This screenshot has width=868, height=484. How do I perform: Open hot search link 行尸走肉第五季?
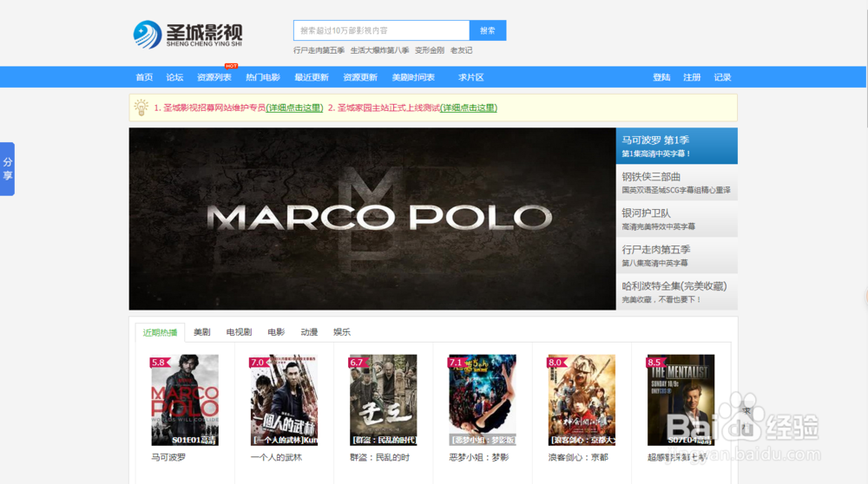pyautogui.click(x=319, y=50)
